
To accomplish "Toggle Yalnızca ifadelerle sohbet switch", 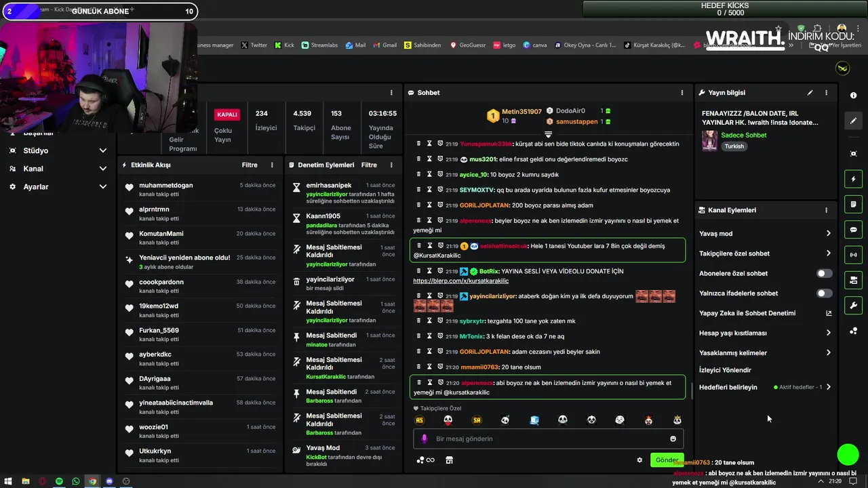I will click(x=824, y=293).
